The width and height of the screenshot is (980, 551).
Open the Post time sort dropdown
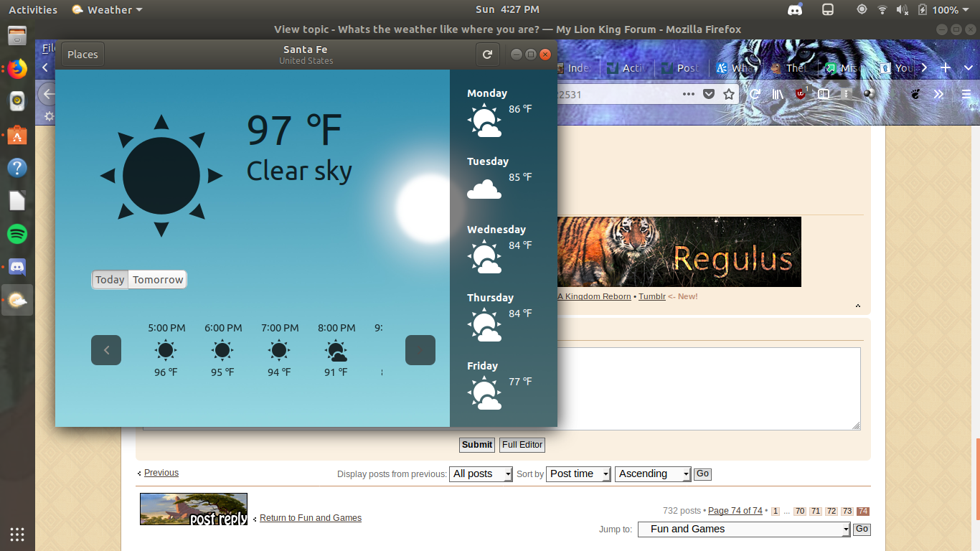(578, 474)
